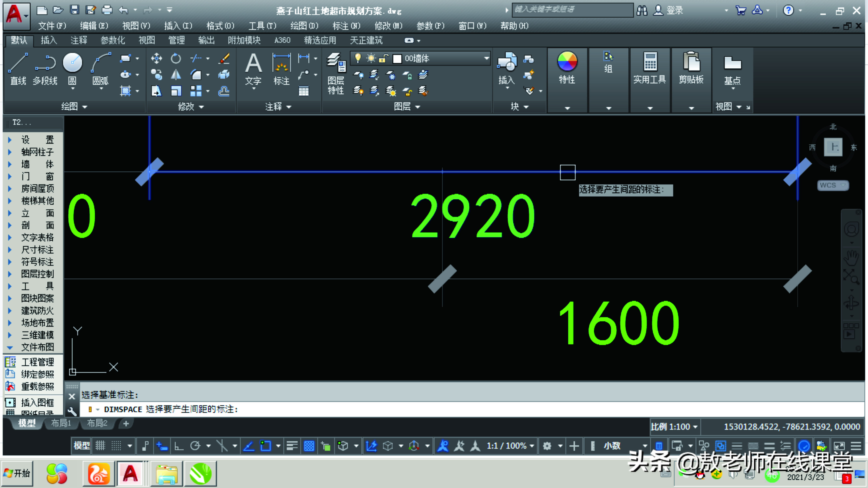Image resolution: width=868 pixels, height=488 pixels.
Task: Open the 标注(N) menu
Action: pyautogui.click(x=346, y=26)
